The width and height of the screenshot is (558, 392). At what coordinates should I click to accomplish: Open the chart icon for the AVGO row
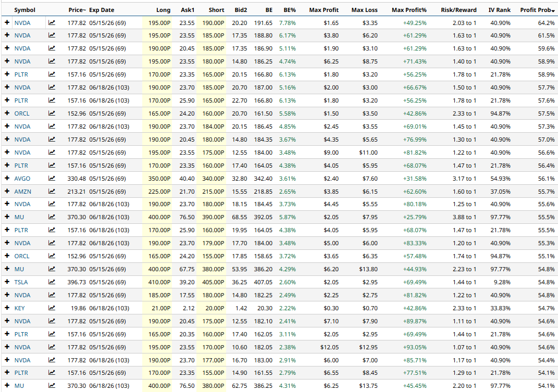point(52,178)
